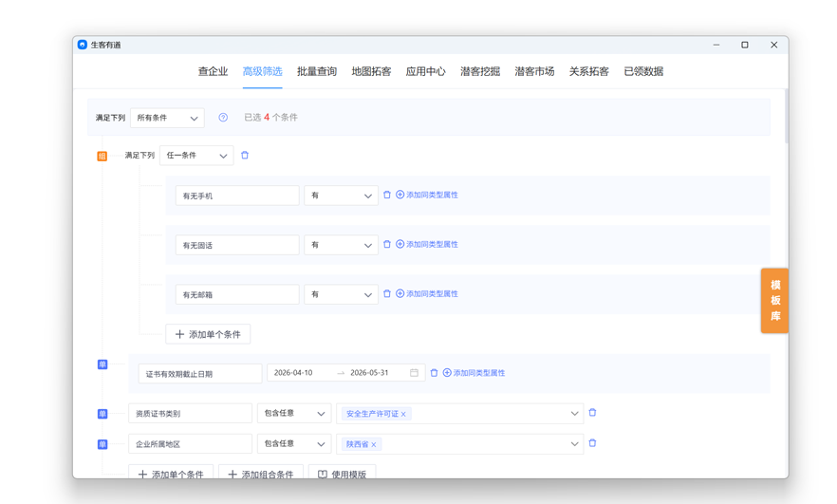
Task: Click 添加同类型属性 for 有无手机
Action: tap(426, 195)
